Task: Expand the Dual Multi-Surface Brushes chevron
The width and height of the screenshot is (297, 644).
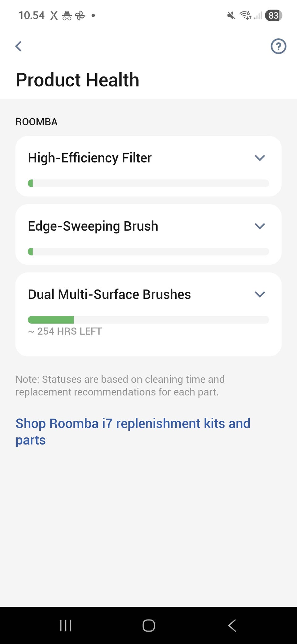Action: tap(260, 294)
